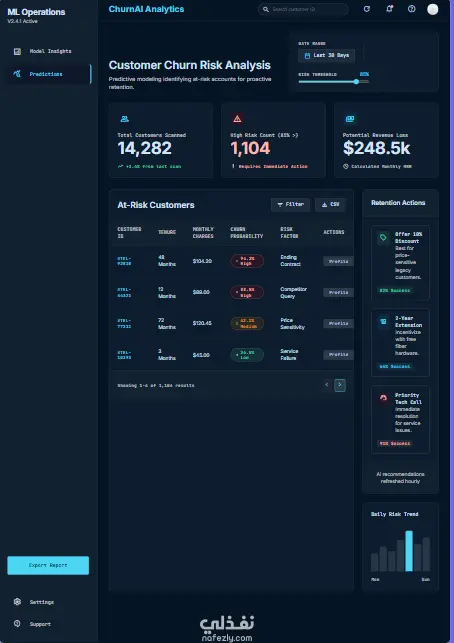Focus the Search customer ID field
454x643 pixels.
pyautogui.click(x=303, y=9)
